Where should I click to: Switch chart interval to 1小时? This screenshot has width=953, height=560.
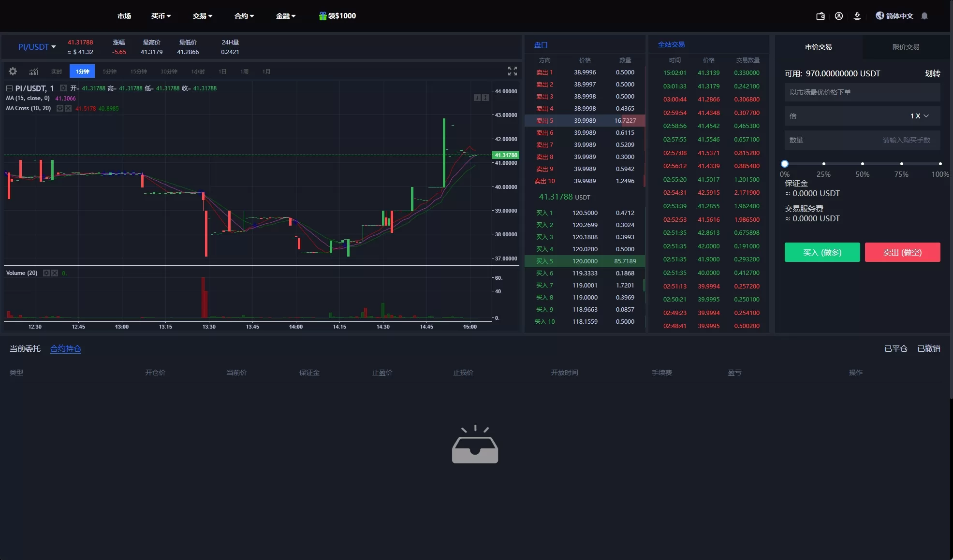[x=198, y=72]
